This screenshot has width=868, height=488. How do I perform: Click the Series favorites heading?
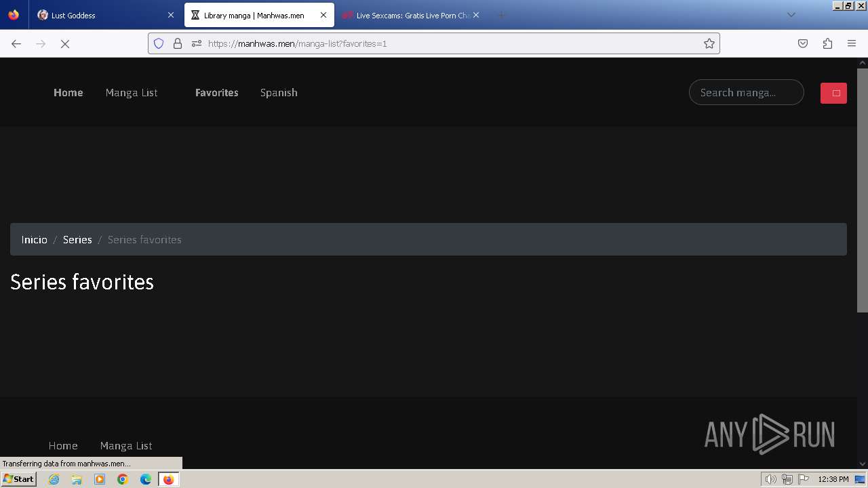82,282
